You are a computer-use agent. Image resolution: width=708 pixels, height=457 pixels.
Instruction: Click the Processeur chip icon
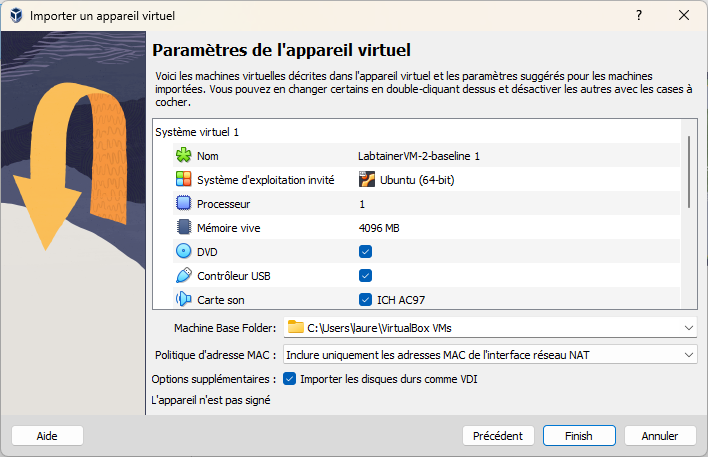[x=183, y=204]
